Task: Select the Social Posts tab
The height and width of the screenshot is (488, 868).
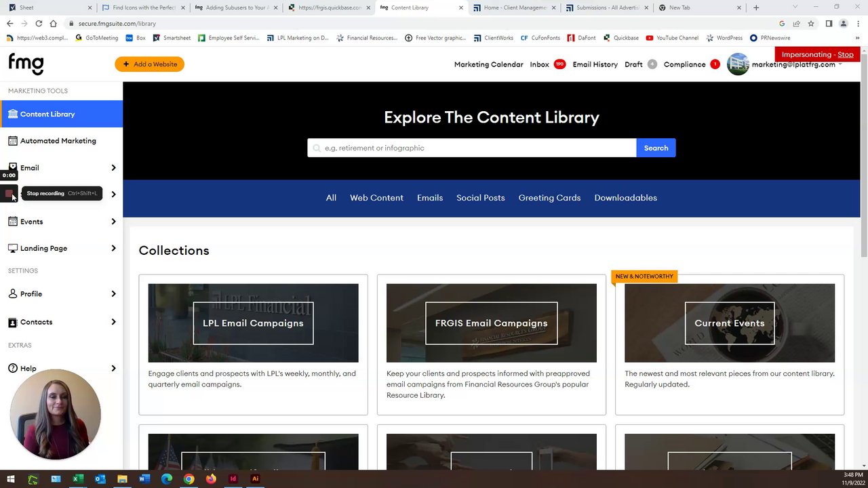Action: [480, 198]
